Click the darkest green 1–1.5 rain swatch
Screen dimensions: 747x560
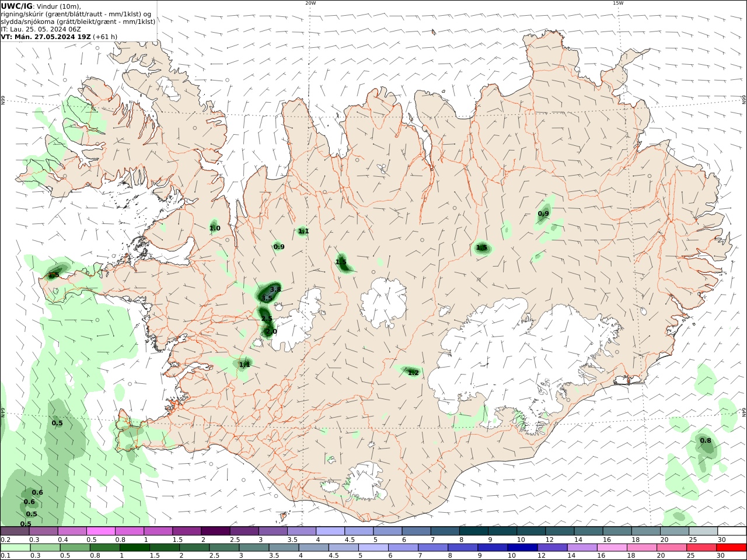135,548
